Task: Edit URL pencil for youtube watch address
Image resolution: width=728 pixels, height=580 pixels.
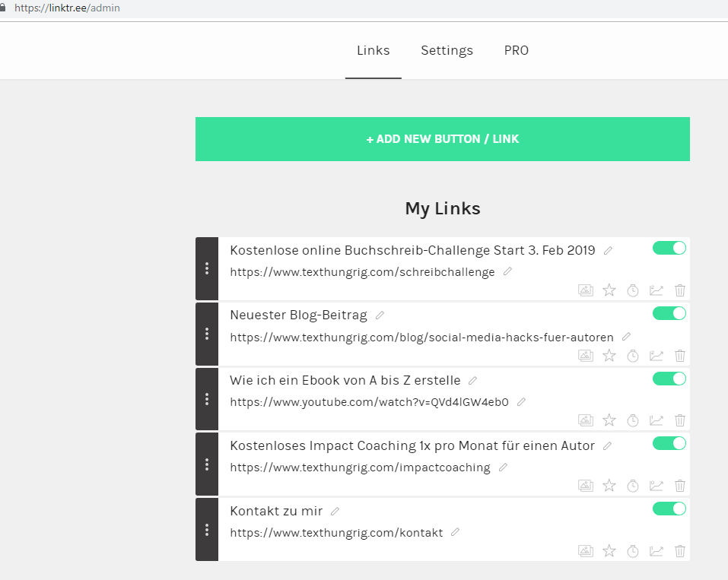Action: (521, 401)
